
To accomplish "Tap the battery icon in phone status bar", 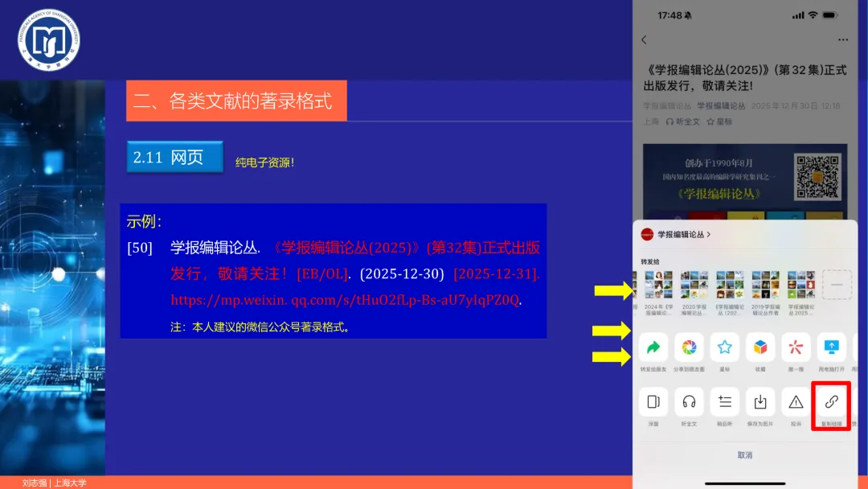I will tap(829, 15).
